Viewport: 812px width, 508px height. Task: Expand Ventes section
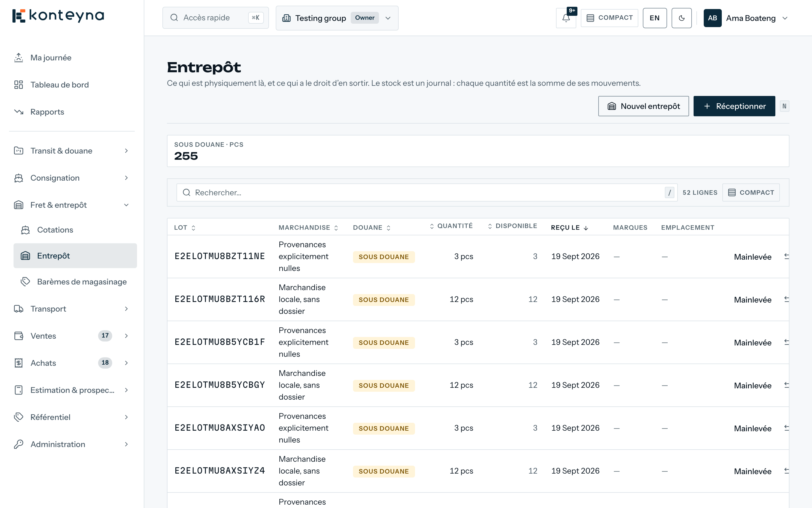click(x=72, y=336)
